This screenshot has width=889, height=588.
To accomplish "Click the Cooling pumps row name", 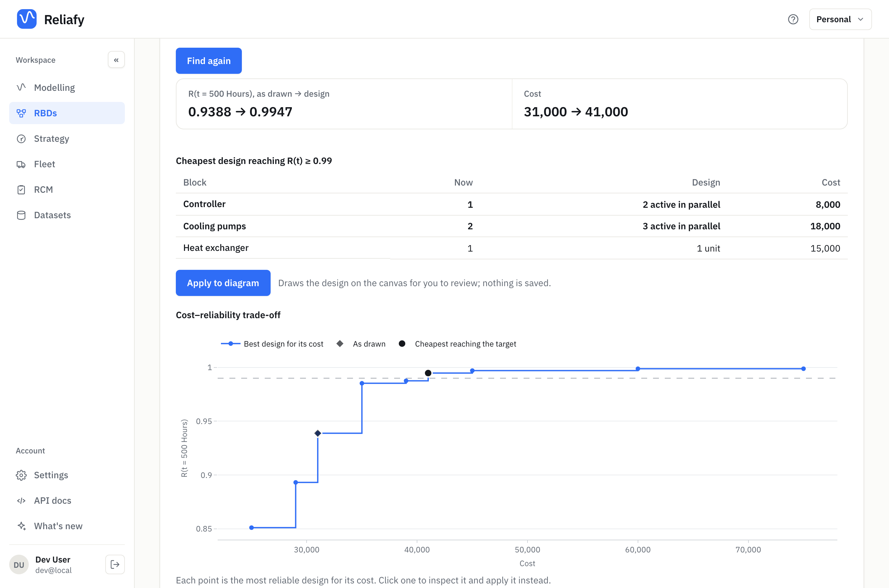I will 214,226.
